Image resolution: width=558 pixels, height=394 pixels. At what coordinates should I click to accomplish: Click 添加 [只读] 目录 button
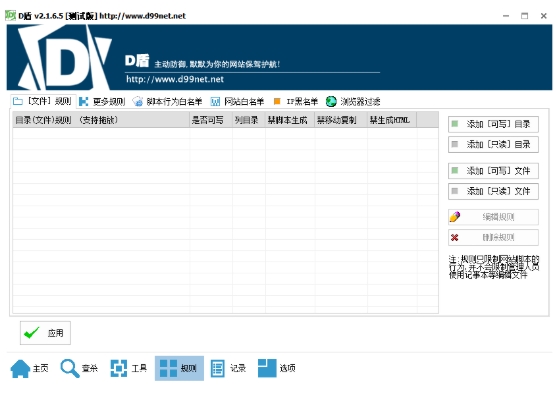493,145
